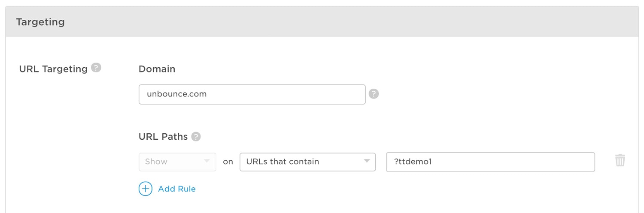Click the URL Paths heading label

click(163, 137)
